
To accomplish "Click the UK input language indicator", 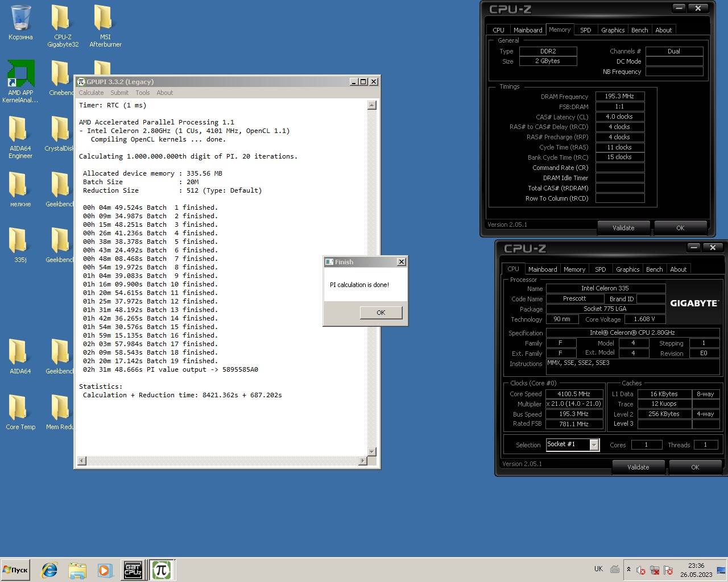I will pos(598,569).
